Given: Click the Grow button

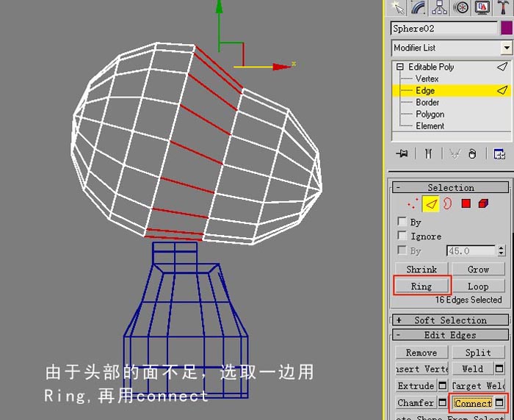Looking at the screenshot, I should [x=478, y=269].
